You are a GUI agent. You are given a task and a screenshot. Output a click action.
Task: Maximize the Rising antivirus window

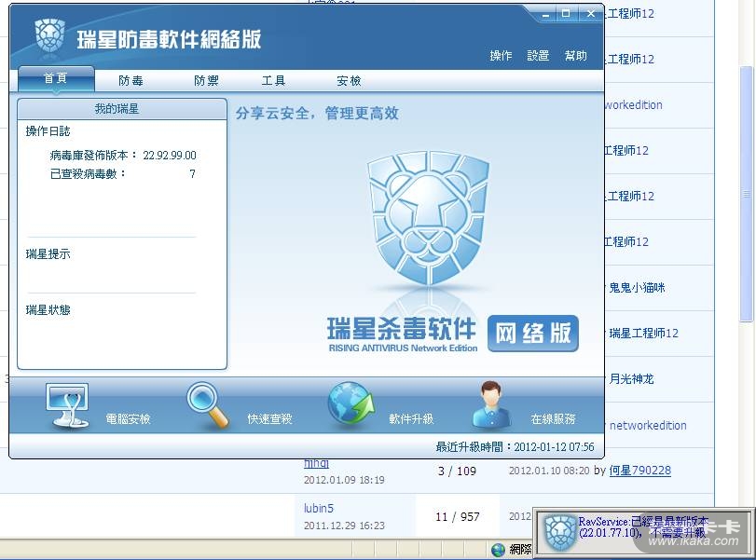tap(566, 13)
